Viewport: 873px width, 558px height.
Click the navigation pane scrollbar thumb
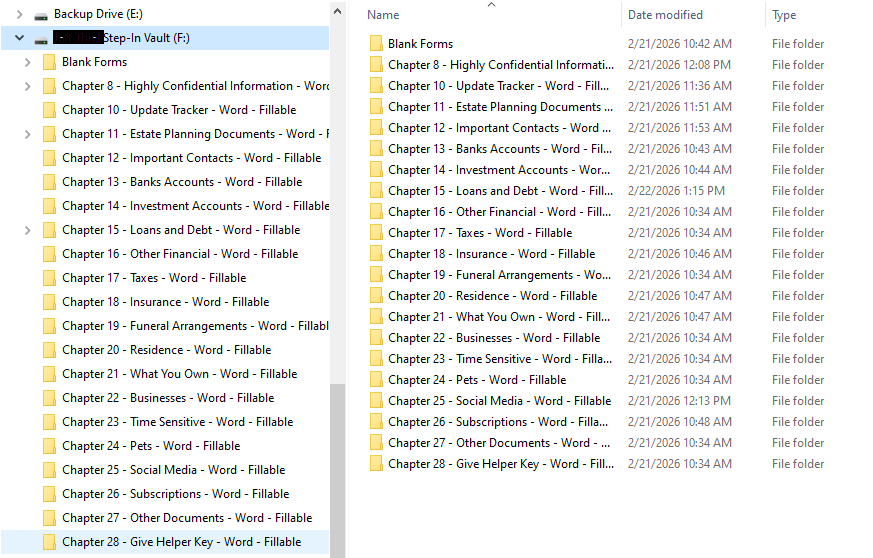337,471
